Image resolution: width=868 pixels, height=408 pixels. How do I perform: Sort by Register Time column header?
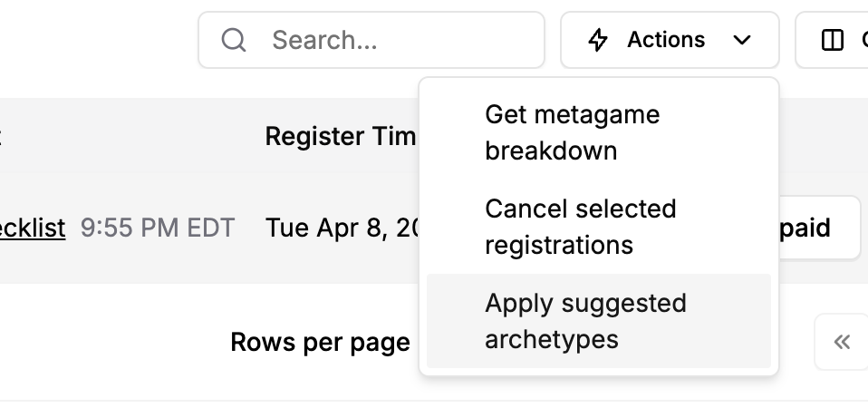click(341, 136)
